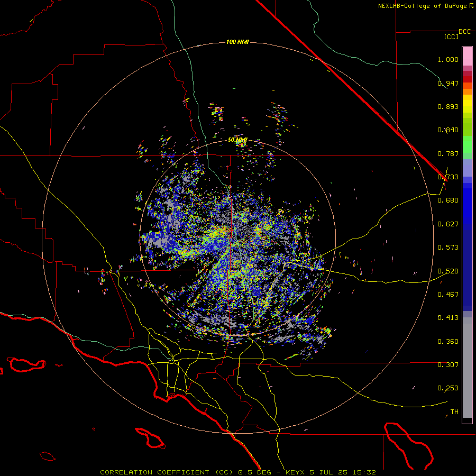Select the 0.680 scale value

click(x=448, y=200)
